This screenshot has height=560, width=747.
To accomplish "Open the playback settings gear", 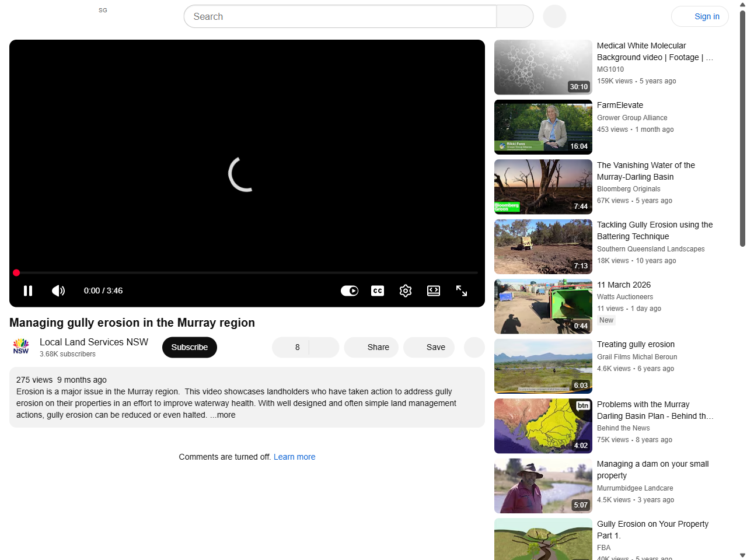I will [x=405, y=290].
